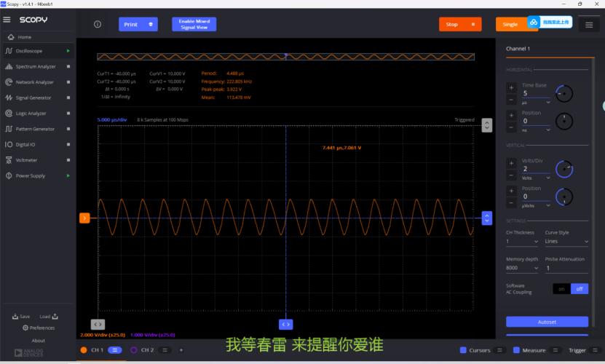Click the Power Supply icon
605x364 pixels.
coord(9,175)
